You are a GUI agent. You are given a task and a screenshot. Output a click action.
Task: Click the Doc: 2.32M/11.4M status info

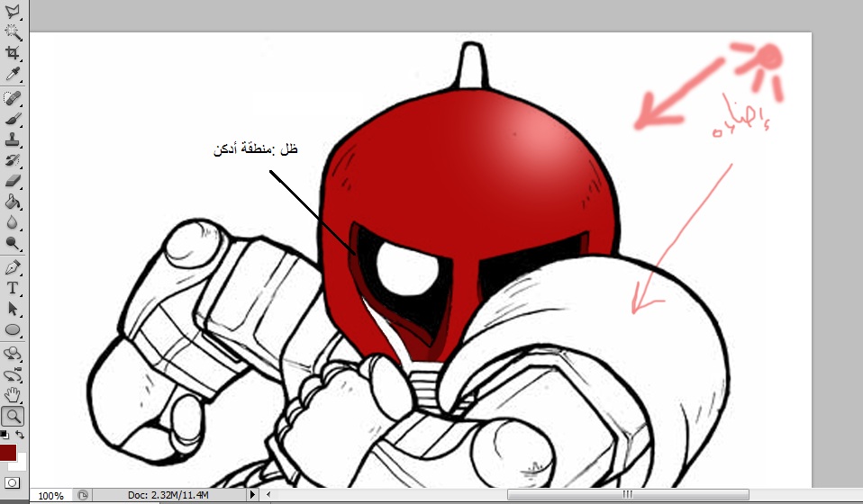coord(168,495)
